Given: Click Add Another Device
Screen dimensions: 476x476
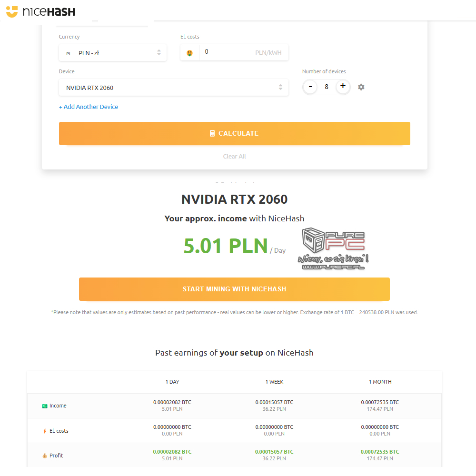Looking at the screenshot, I should (x=89, y=107).
